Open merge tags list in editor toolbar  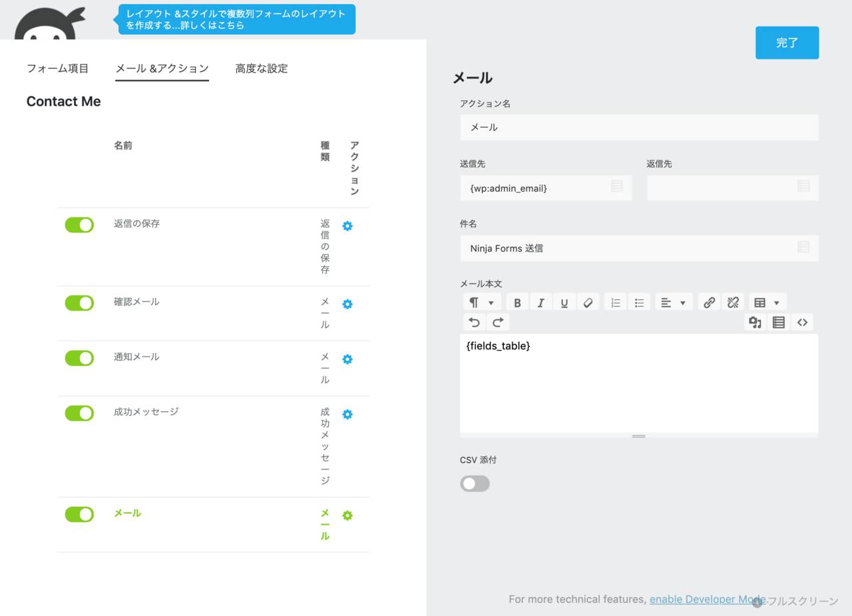[779, 323]
